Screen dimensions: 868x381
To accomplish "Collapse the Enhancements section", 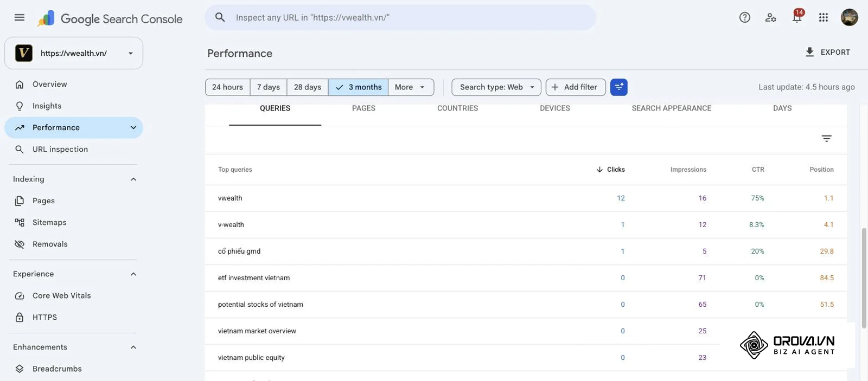I will point(133,347).
